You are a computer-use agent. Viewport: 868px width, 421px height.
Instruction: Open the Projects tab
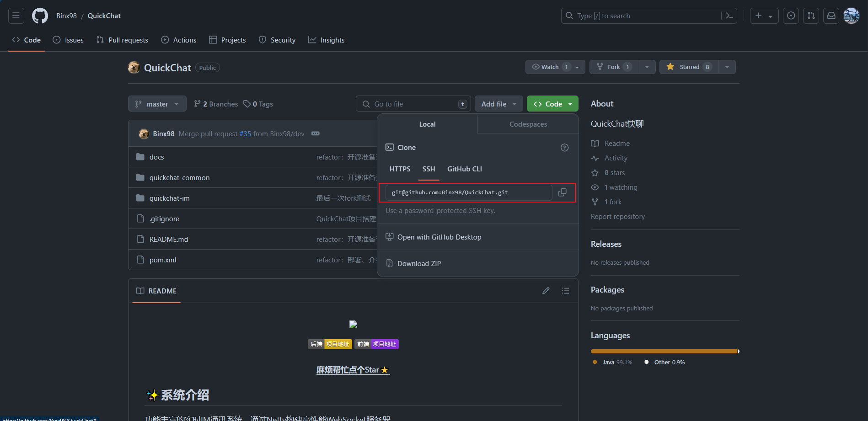pos(227,40)
